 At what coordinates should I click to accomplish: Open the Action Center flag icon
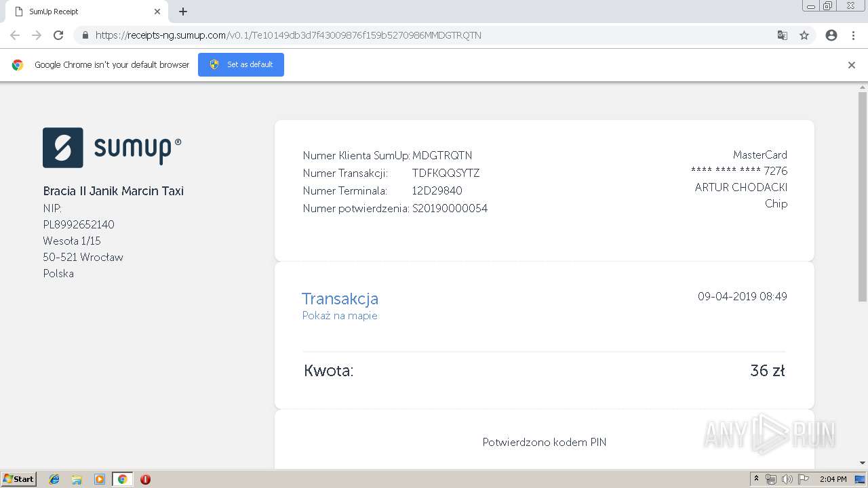[x=804, y=479]
